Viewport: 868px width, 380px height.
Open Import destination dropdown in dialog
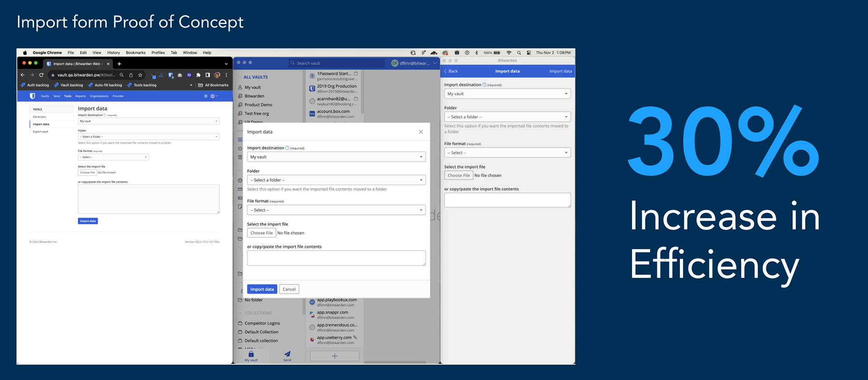[336, 157]
